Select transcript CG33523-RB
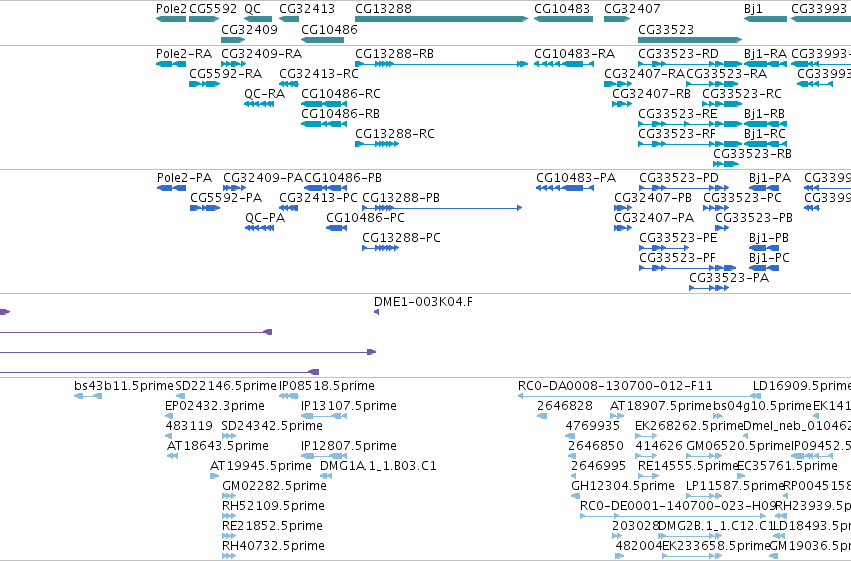This screenshot has width=851, height=561. point(726,164)
